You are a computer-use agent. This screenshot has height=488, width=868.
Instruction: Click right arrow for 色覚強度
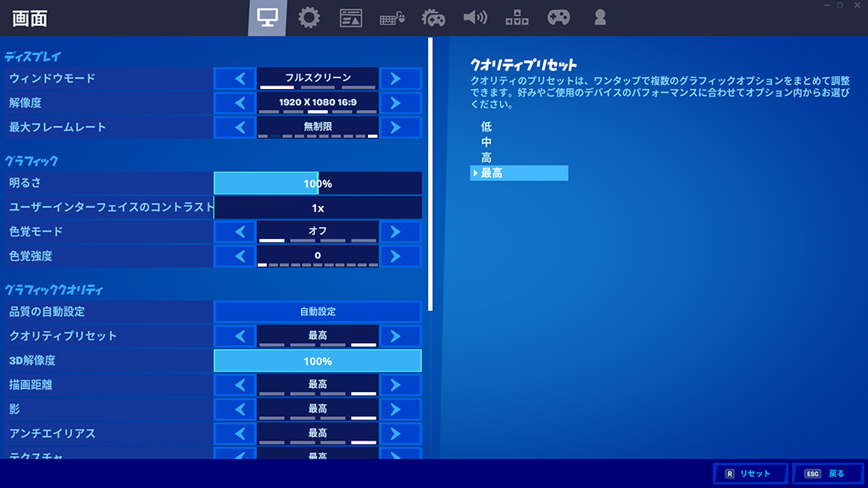400,256
